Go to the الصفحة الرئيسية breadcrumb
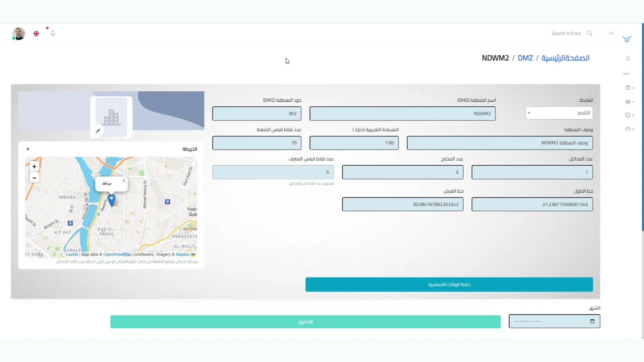Screen dimensions: 644x362 (x=565, y=58)
